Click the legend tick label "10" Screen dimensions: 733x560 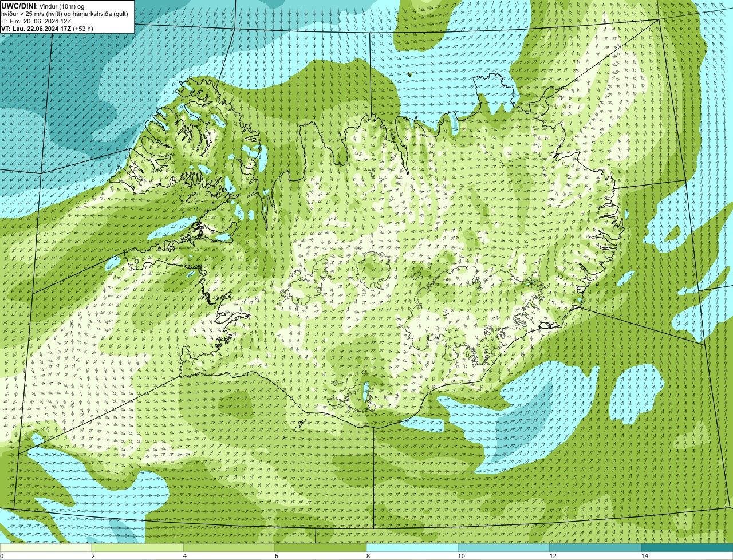pos(461,556)
